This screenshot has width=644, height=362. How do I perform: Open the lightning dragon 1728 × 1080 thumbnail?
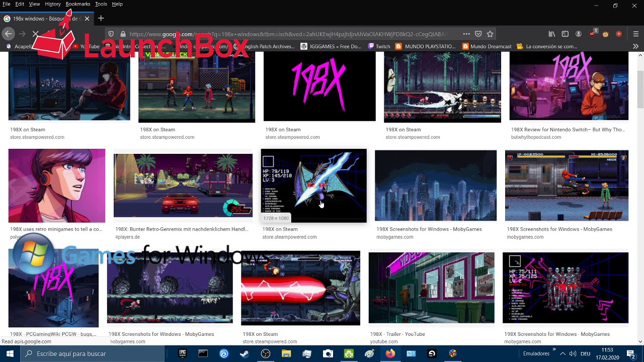pyautogui.click(x=313, y=186)
